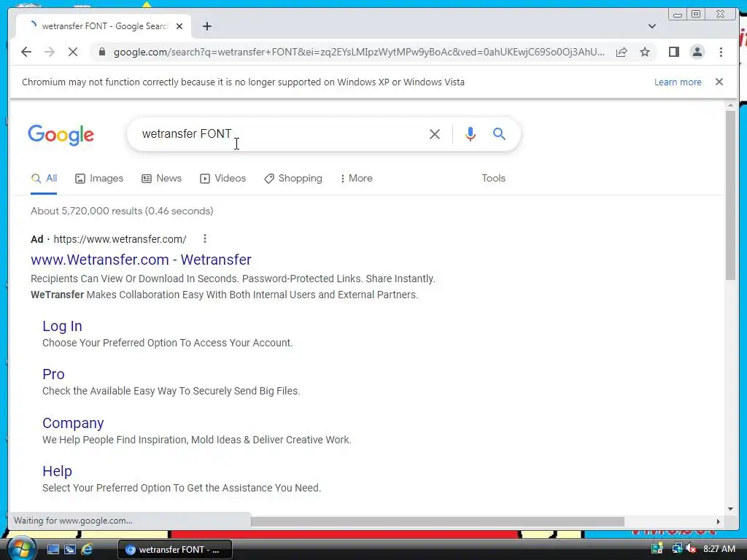Switch to Images results tab

(99, 178)
